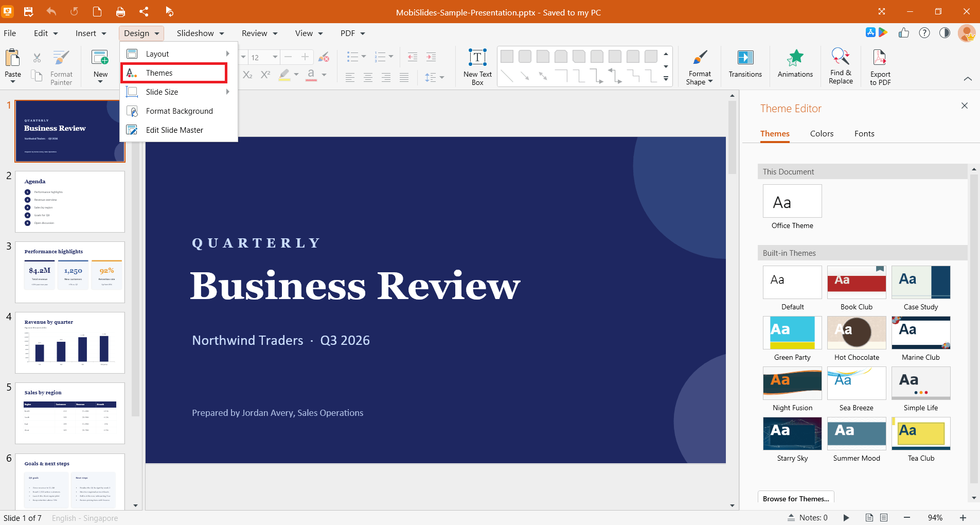Clear text formatting with eraser icon
The width and height of the screenshot is (980, 525).
pos(324,57)
